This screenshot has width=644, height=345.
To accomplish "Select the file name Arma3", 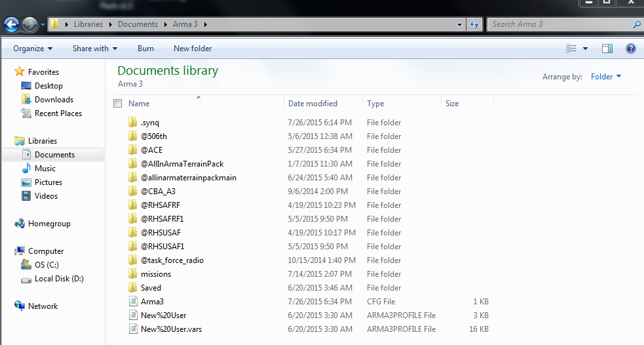I will (152, 302).
